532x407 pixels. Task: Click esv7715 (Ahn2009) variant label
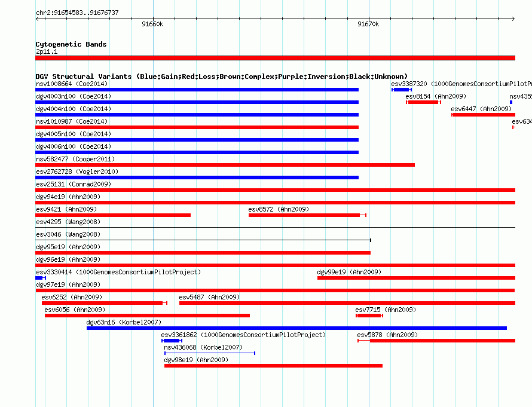[386, 310]
